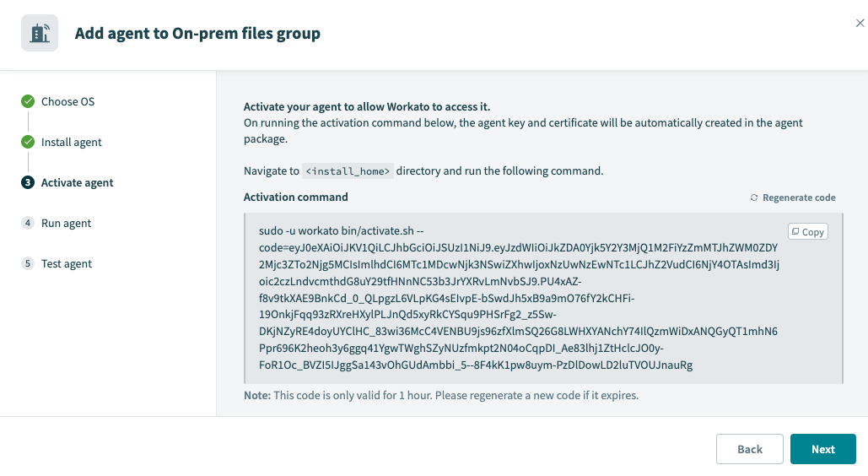Click the circular-arrows Regenerate icon
Image resolution: width=868 pixels, height=476 pixels.
754,197
